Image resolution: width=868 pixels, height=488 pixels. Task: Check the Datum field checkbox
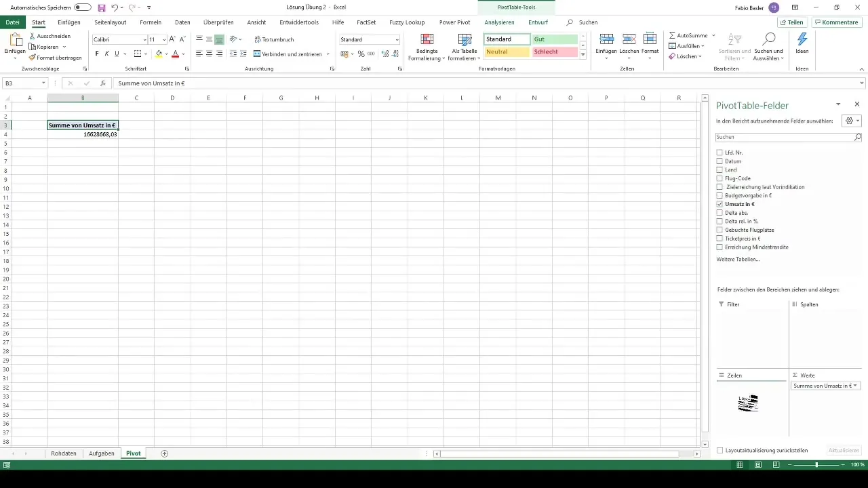point(719,161)
